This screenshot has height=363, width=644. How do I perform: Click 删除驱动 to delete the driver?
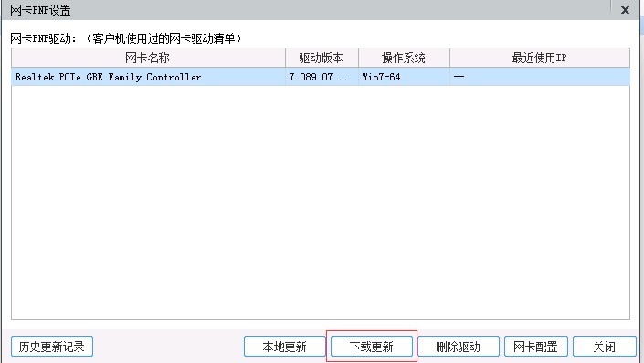[459, 347]
